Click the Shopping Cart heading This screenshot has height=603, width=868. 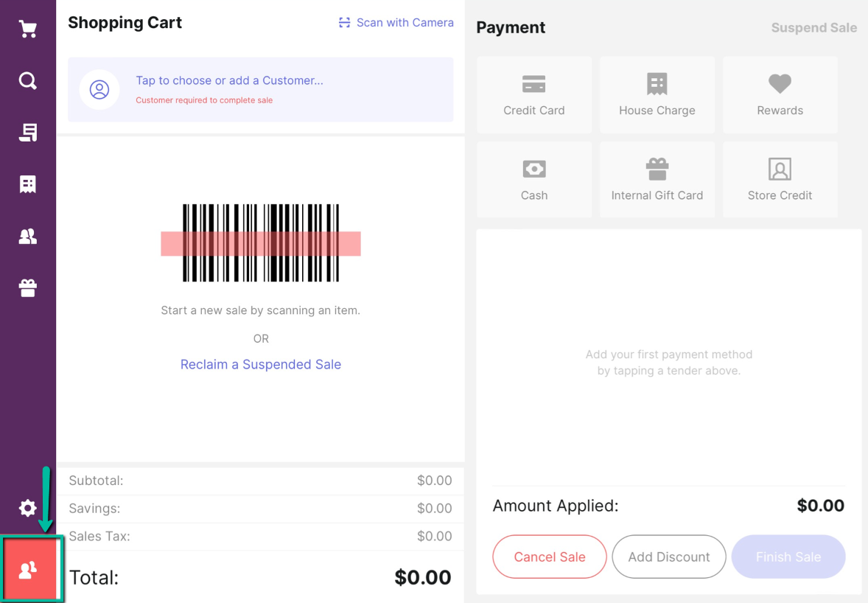click(125, 23)
